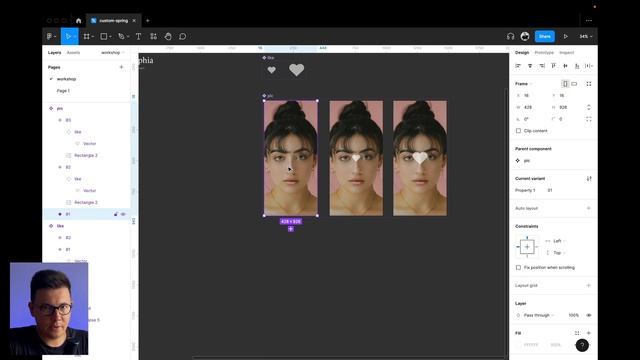The height and width of the screenshot is (360, 640).
Task: Open the help button
Action: click(x=582, y=345)
